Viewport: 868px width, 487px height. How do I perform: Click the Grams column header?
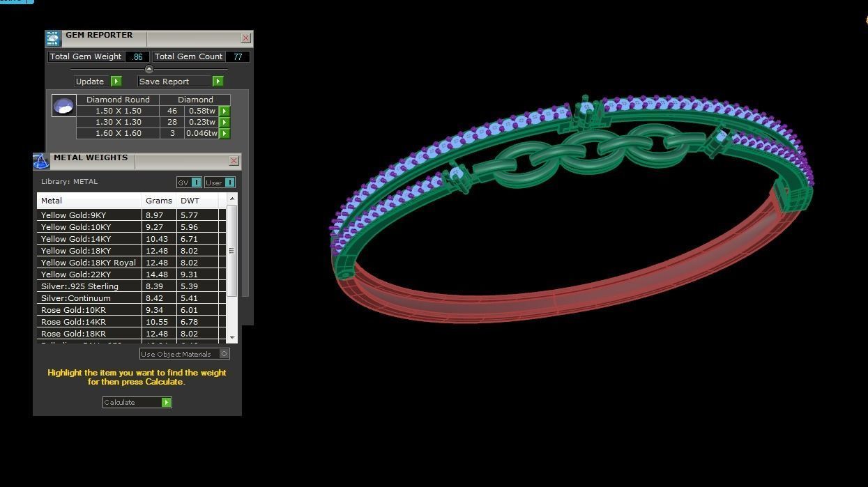pos(159,201)
